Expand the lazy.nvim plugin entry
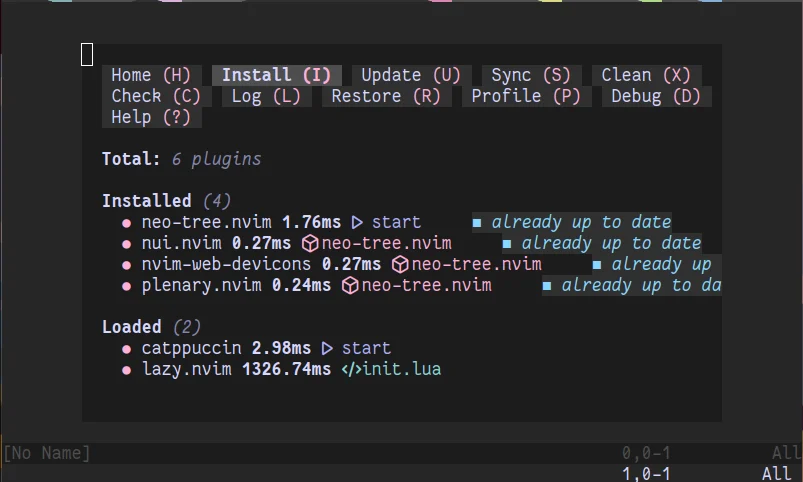 click(186, 369)
